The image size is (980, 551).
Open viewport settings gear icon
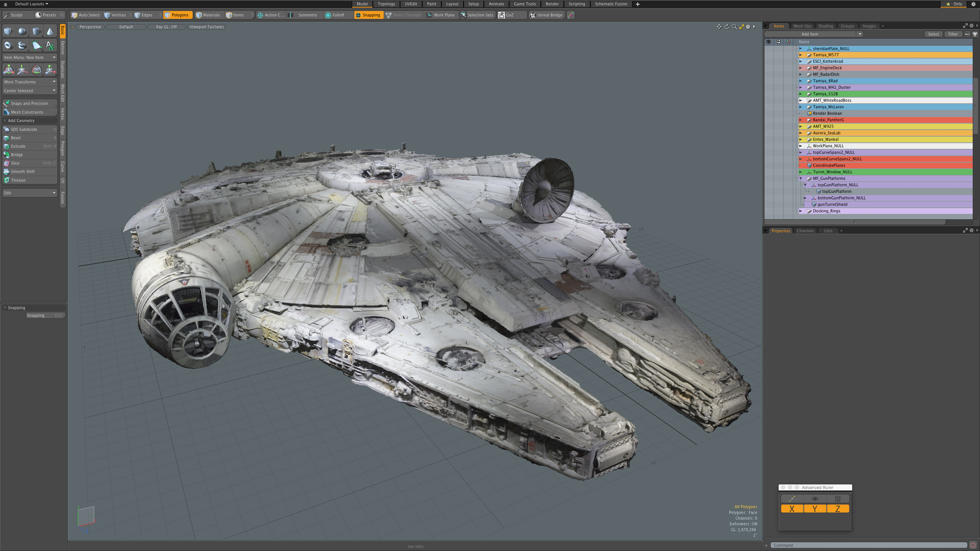pyautogui.click(x=748, y=27)
